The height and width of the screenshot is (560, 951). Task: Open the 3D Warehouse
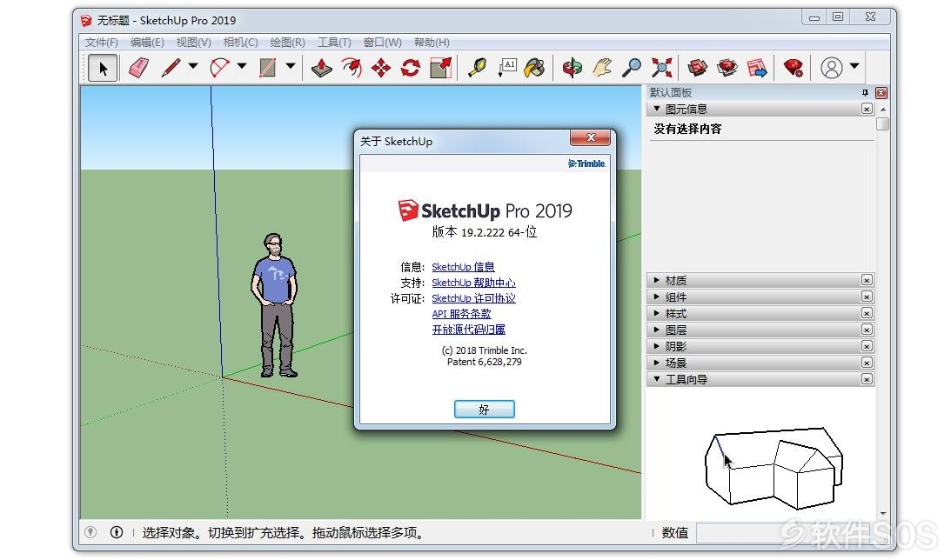coord(698,67)
